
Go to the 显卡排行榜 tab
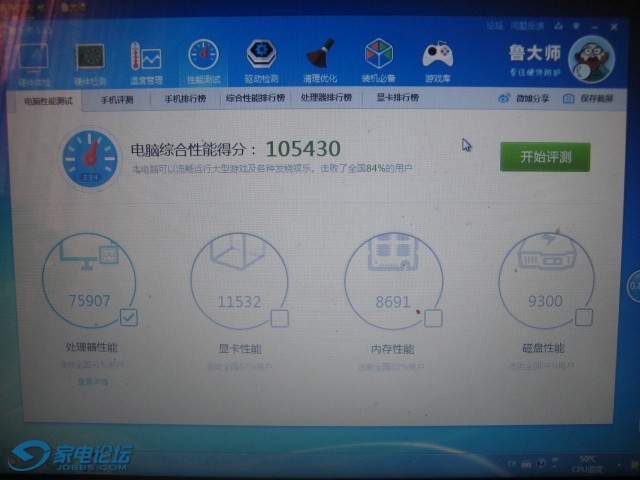[397, 99]
